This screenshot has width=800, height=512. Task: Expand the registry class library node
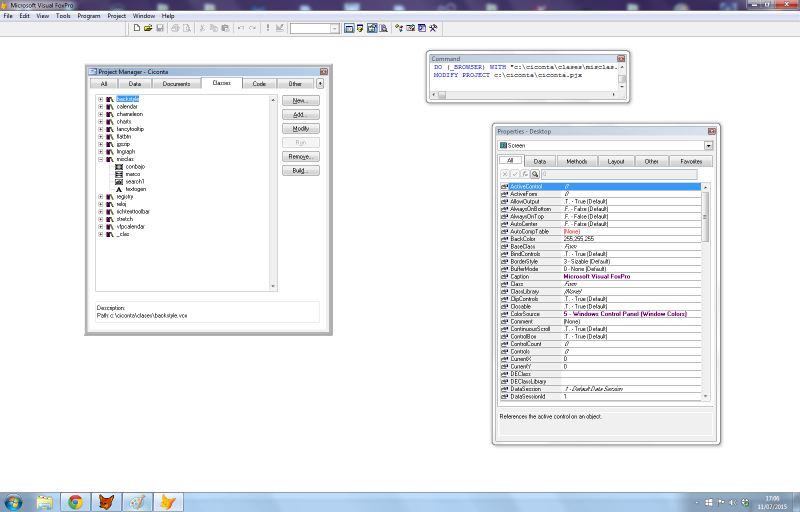101,197
